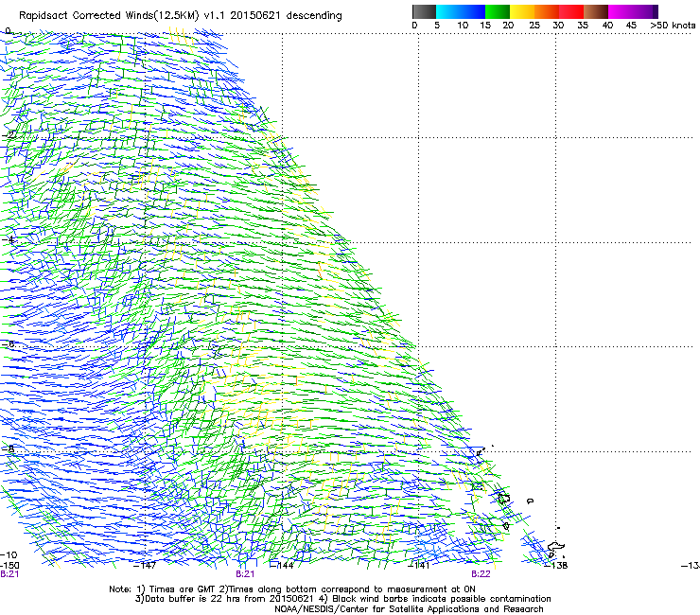This screenshot has height=615, width=700.
Task: Click the '45' legend scale label
Action: [x=631, y=26]
